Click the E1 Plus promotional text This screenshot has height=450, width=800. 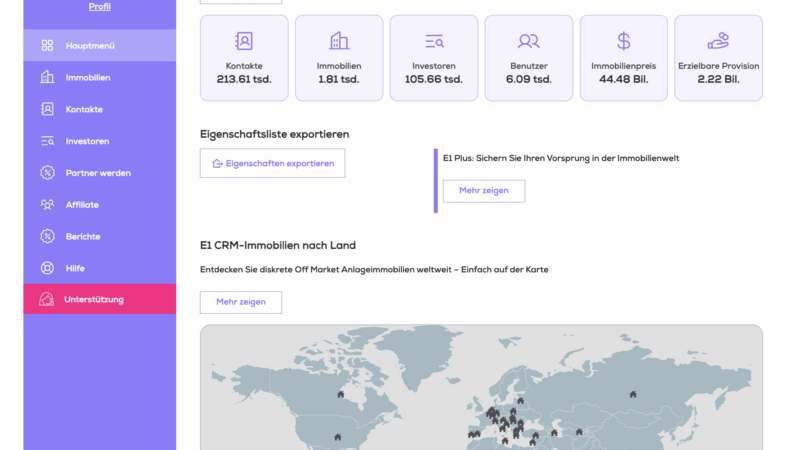point(561,158)
